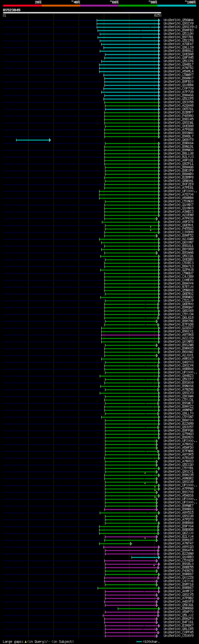Image resolution: width=199 pixels, height=644 pixels.
Task: Click label UniRef100_C5YH28
Action: 178,561
